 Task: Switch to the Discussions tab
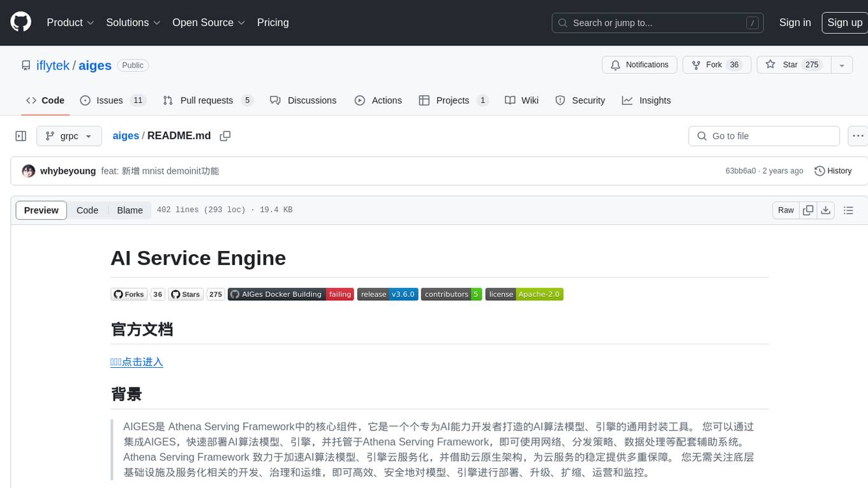pos(303,100)
